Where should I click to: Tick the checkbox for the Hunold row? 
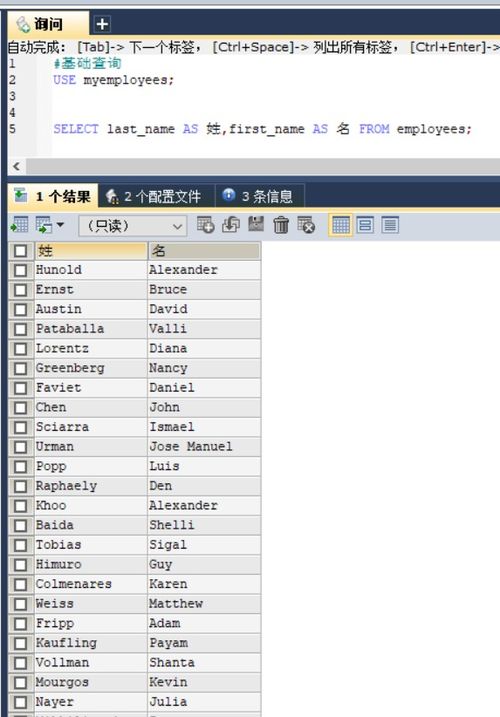[x=21, y=270]
